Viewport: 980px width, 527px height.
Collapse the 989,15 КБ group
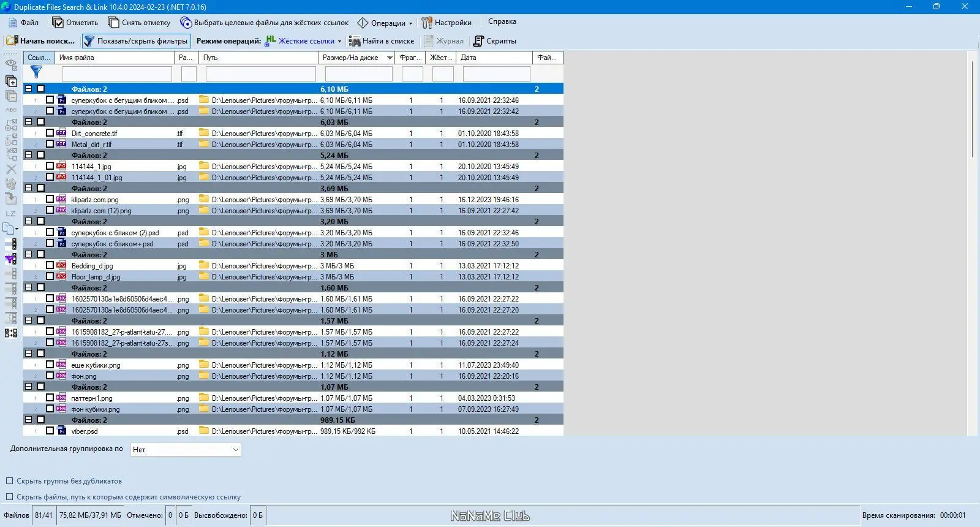pyautogui.click(x=28, y=420)
